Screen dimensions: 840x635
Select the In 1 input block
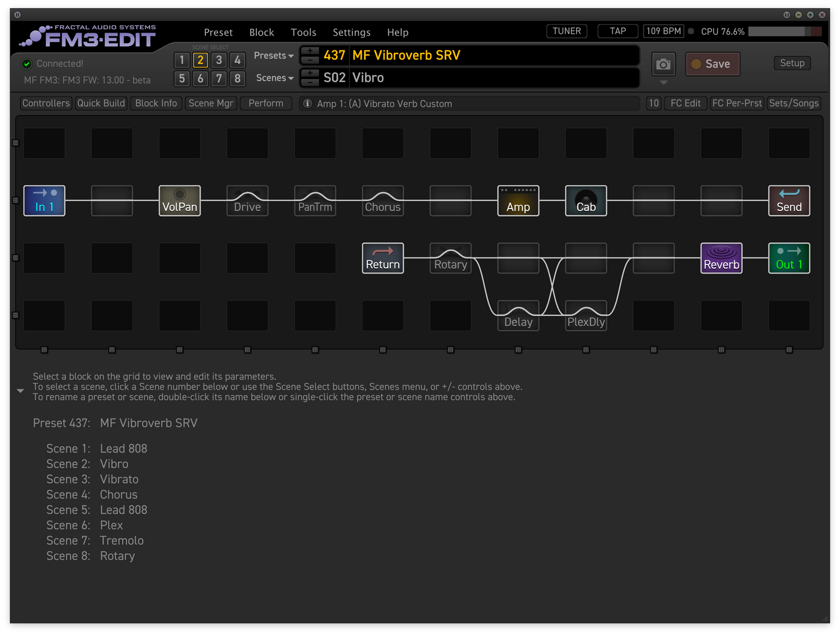pos(44,200)
